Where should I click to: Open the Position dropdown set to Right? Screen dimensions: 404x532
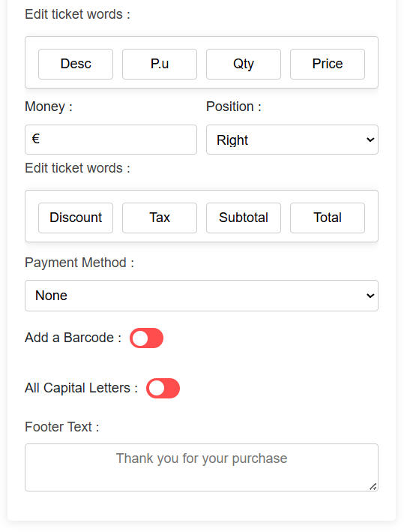pyautogui.click(x=292, y=140)
